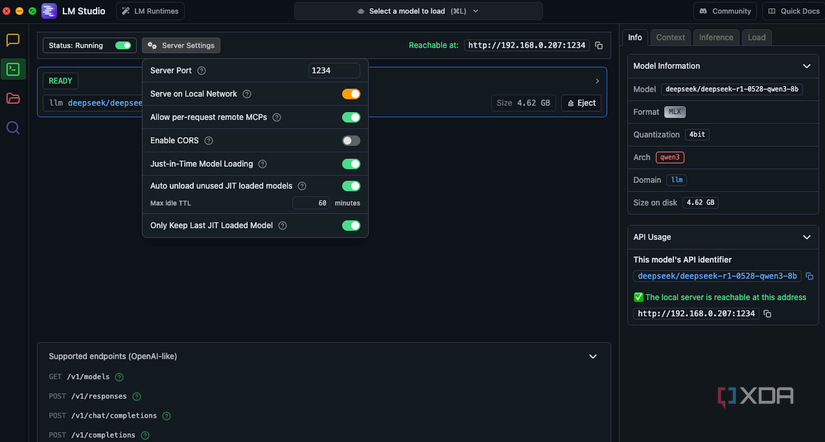The height and width of the screenshot is (442, 825).
Task: Click the model API identifier link
Action: pyautogui.click(x=717, y=276)
